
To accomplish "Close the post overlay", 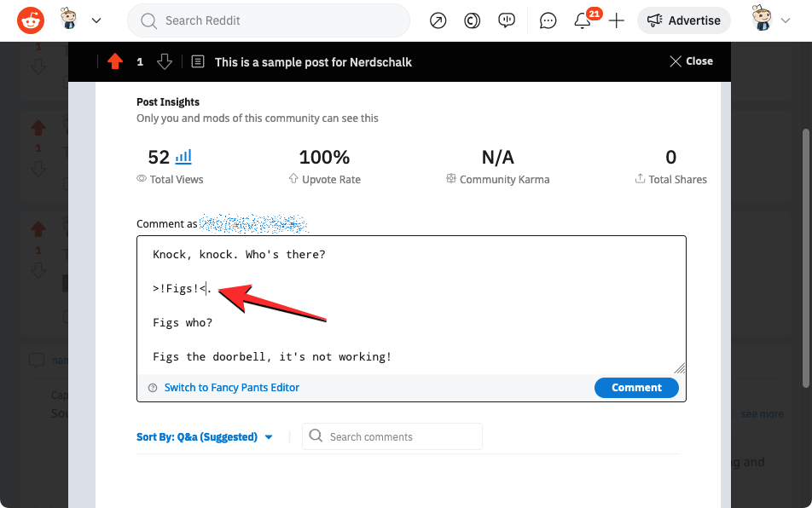I will click(x=691, y=61).
